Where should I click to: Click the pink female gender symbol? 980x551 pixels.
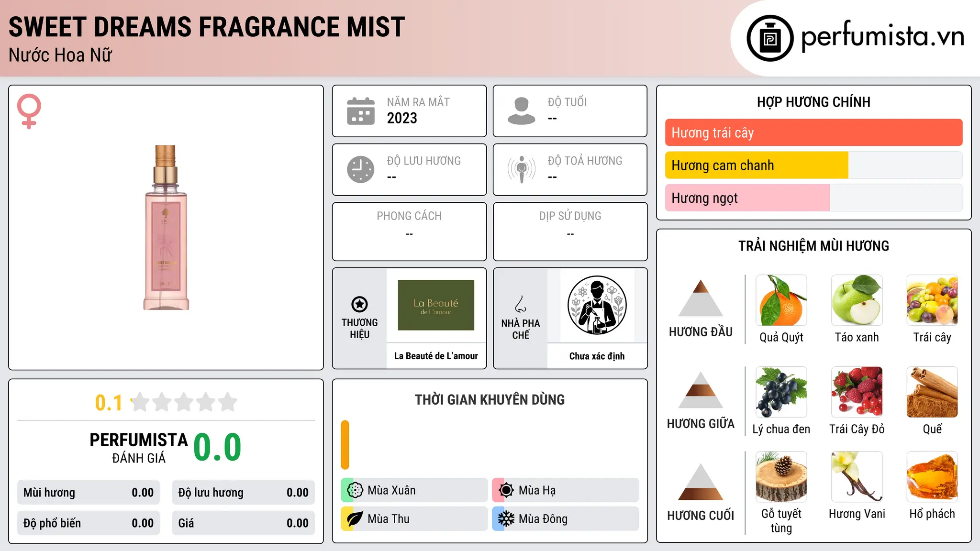coord(29,111)
